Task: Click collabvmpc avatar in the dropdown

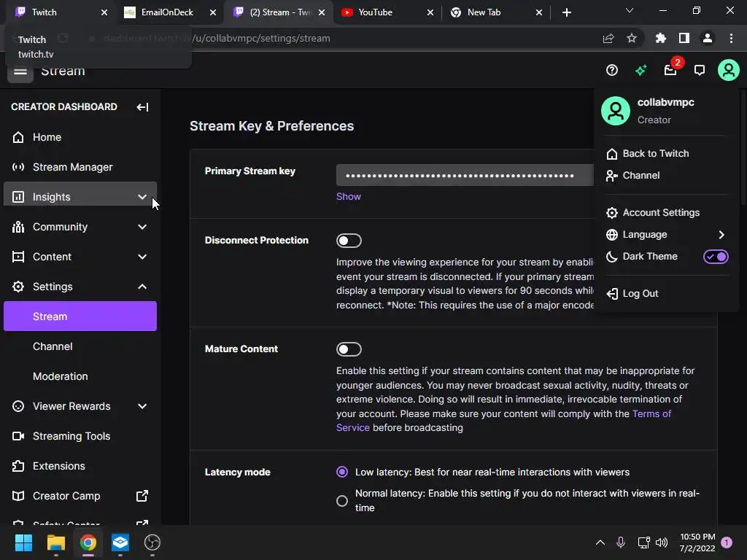Action: (x=616, y=111)
